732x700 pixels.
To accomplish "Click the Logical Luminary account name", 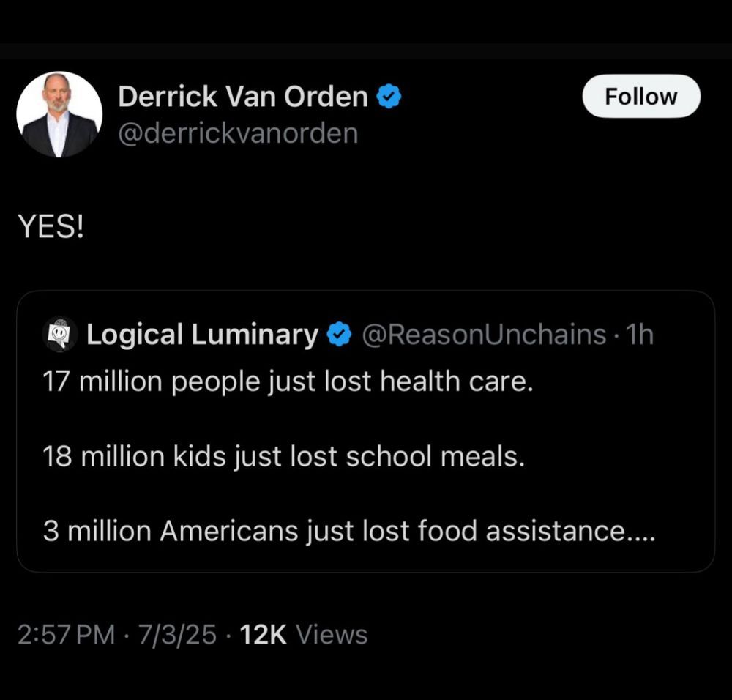I will [202, 335].
